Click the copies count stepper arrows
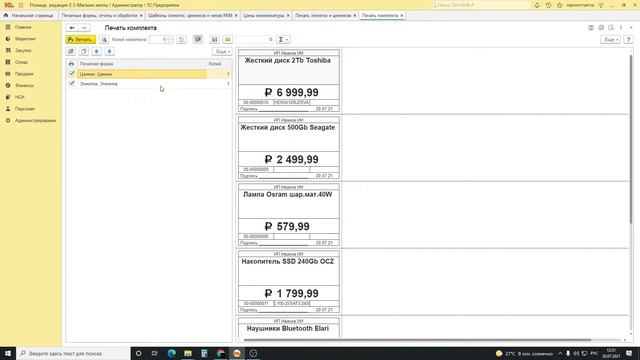 (x=170, y=40)
